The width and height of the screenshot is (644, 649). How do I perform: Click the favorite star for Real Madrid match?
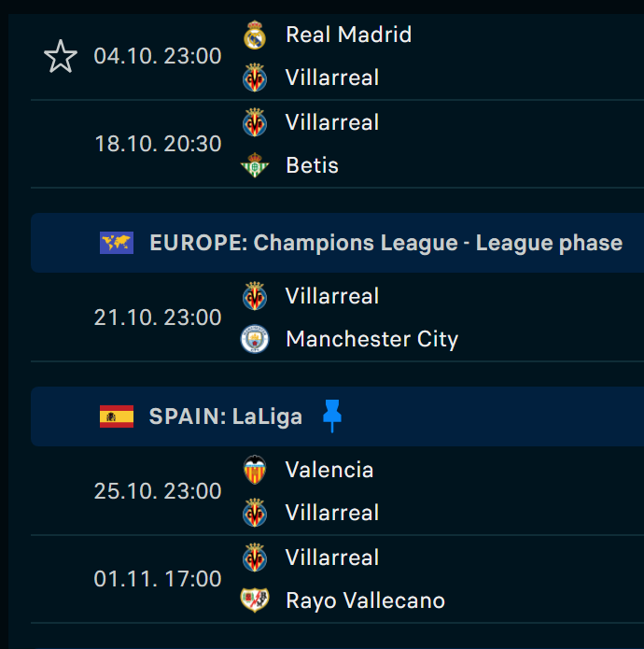61,57
